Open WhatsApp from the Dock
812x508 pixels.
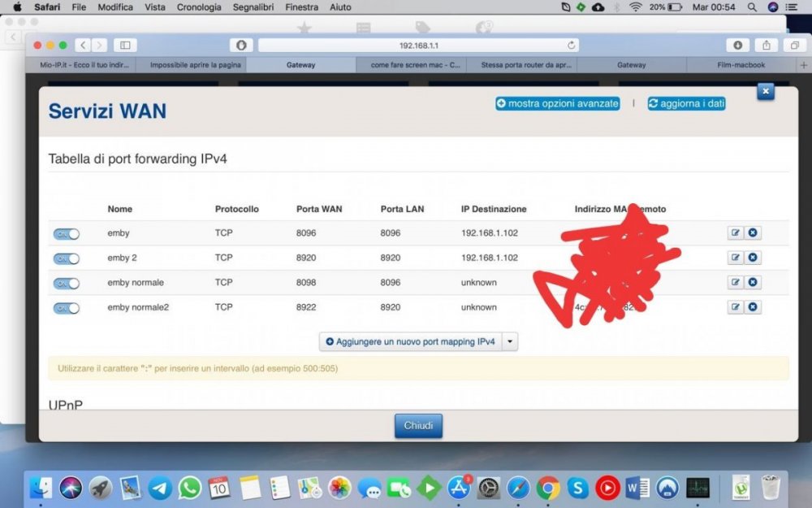190,488
